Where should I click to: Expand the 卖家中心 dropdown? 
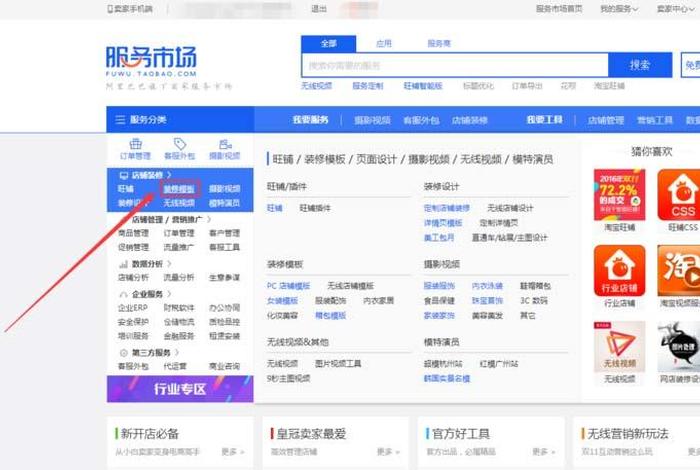(x=675, y=8)
